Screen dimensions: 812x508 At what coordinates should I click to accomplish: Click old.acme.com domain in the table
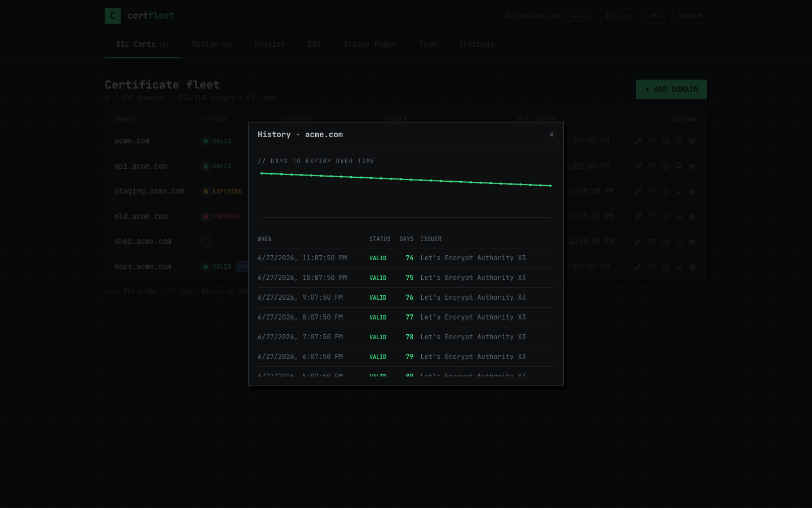[141, 216]
